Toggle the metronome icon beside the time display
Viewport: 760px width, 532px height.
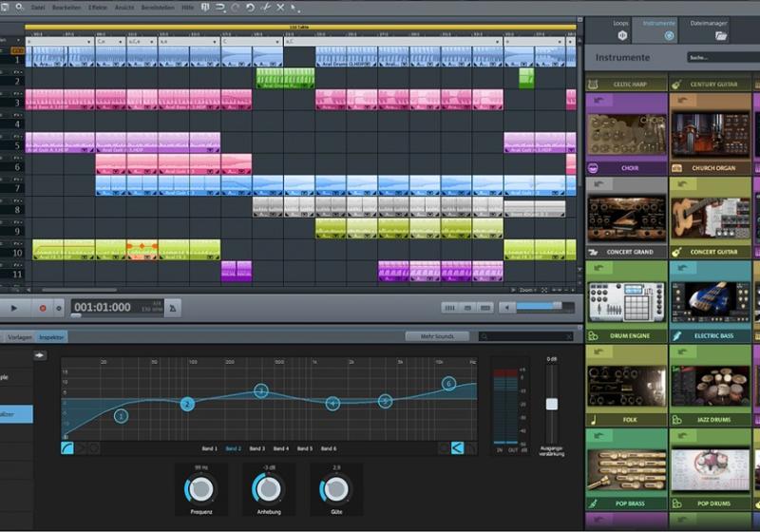tap(173, 308)
